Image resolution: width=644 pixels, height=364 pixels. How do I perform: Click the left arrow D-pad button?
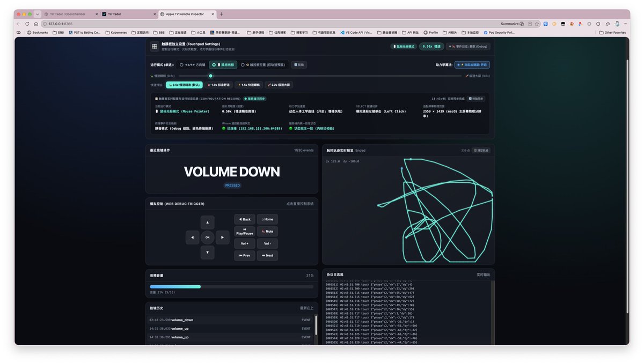192,237
